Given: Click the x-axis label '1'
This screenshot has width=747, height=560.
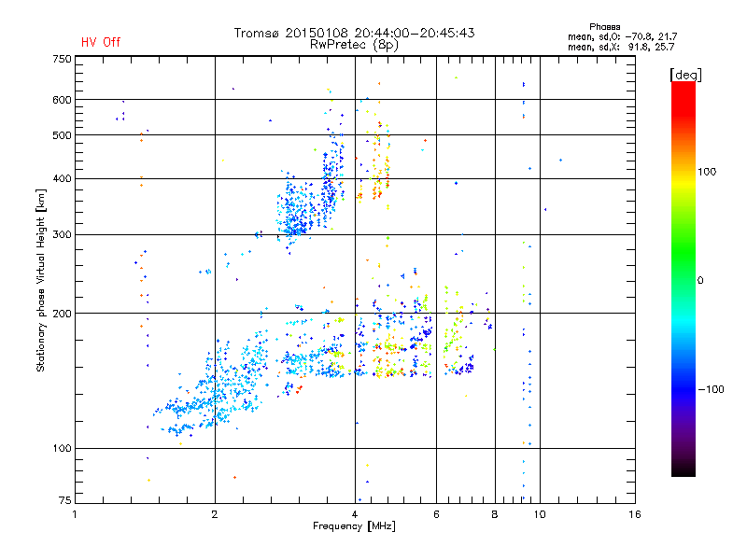Looking at the screenshot, I should tap(75, 514).
